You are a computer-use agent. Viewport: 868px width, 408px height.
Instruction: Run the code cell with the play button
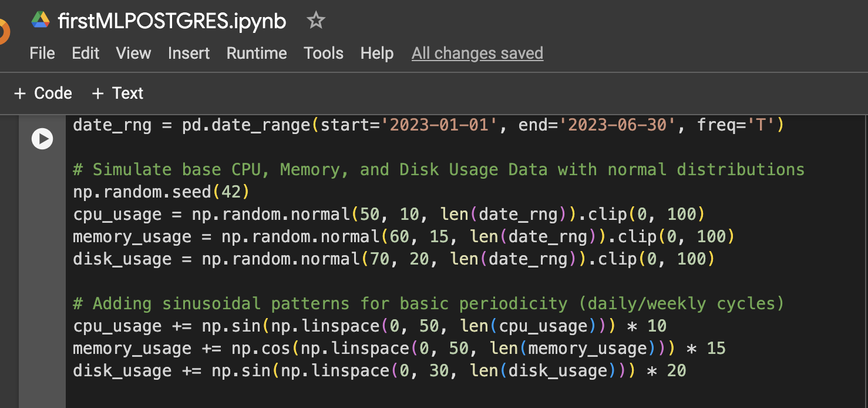pyautogui.click(x=42, y=139)
